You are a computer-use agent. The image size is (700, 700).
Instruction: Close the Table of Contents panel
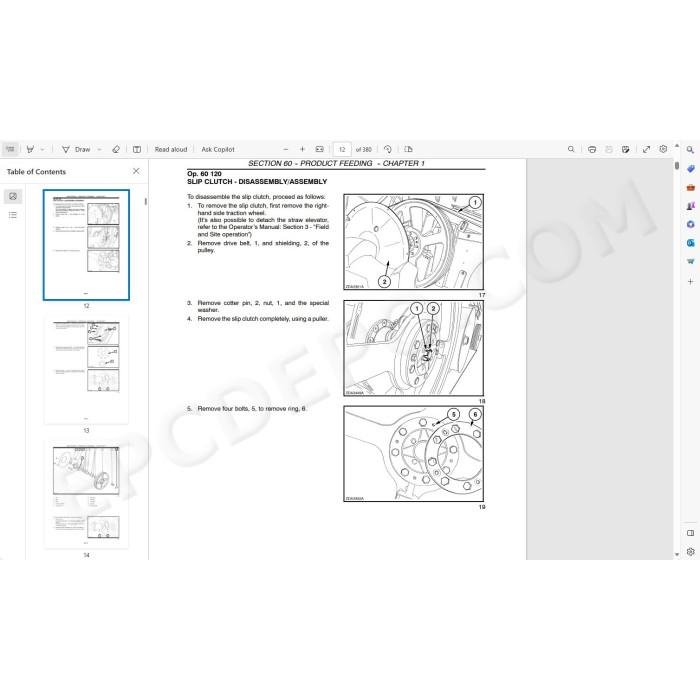(136, 171)
